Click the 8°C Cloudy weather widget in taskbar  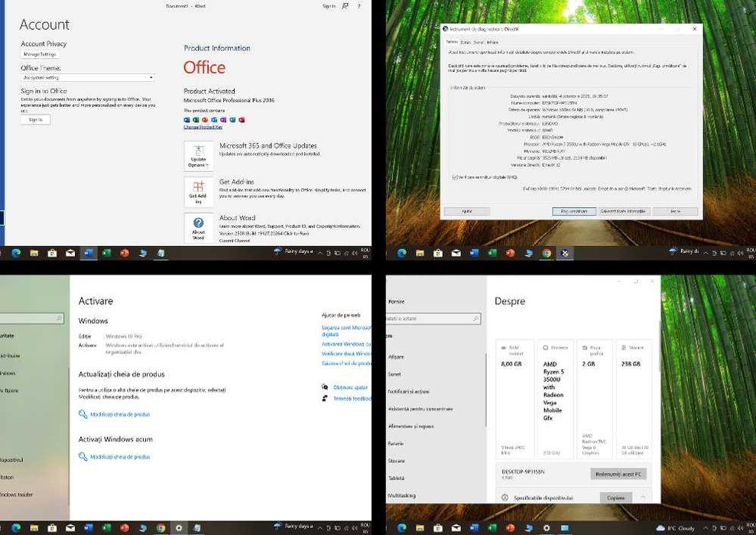(x=676, y=528)
